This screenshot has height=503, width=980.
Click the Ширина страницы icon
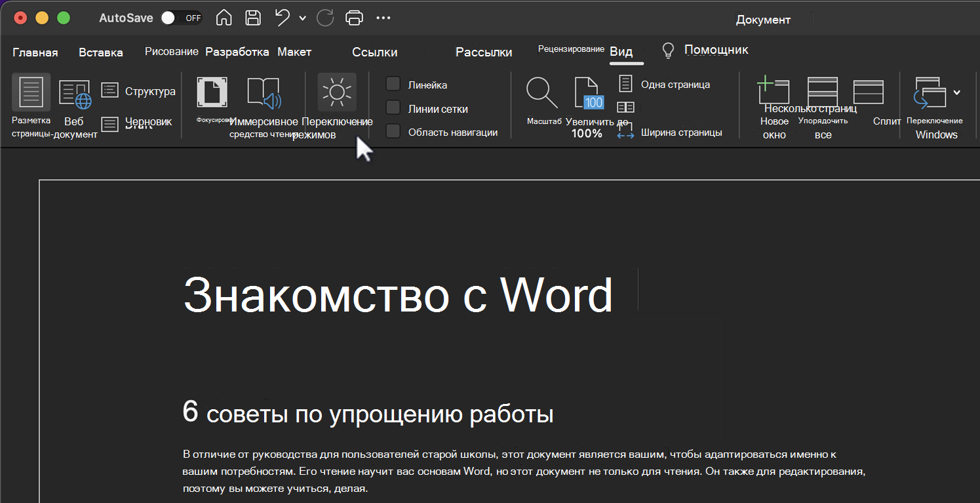tap(626, 132)
